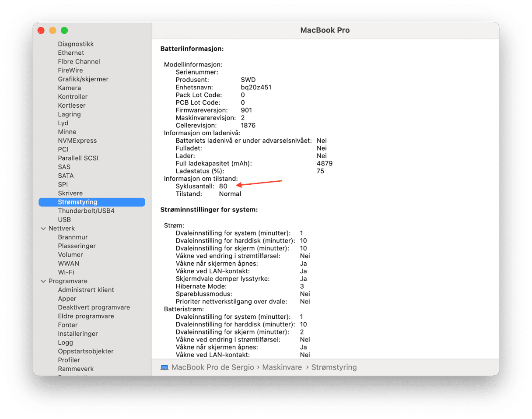Collapse the Programvare section chevron
The image size is (532, 419).
tap(43, 281)
